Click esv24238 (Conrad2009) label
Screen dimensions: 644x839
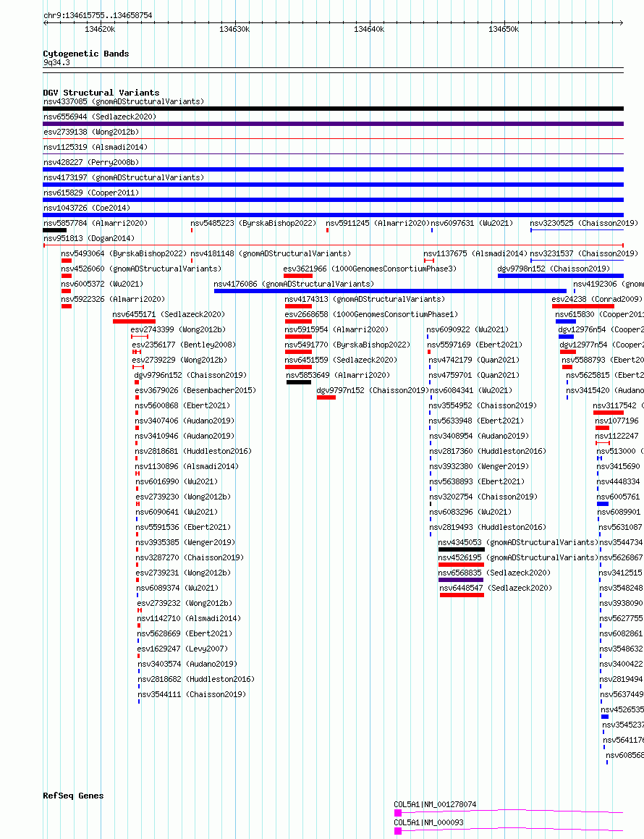tap(597, 299)
